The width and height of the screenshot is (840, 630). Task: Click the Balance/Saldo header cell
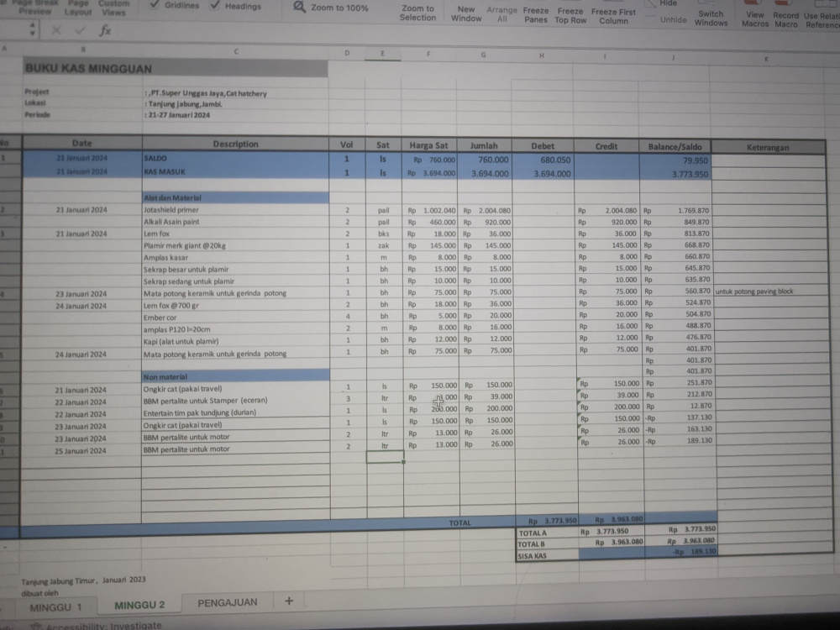pyautogui.click(x=675, y=146)
